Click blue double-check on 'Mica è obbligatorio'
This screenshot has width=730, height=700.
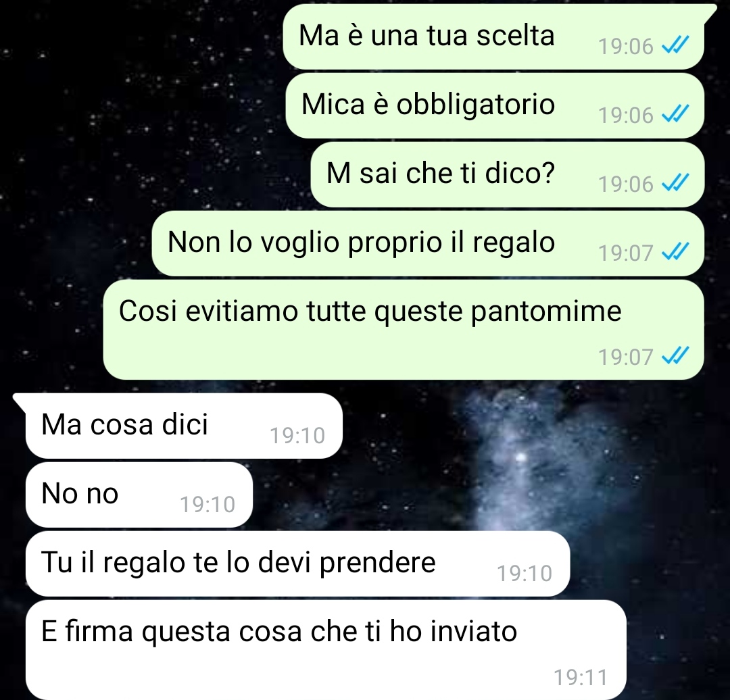[675, 114]
